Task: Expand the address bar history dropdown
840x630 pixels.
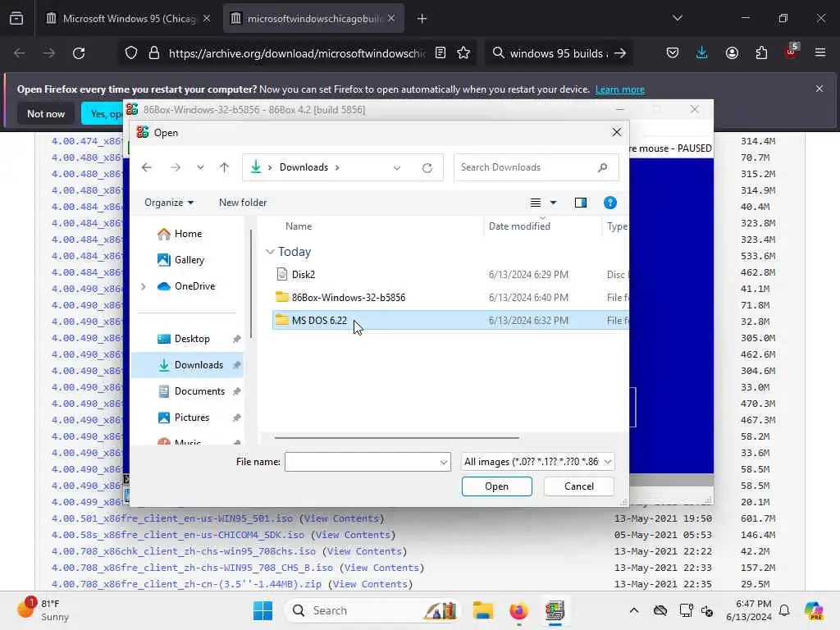Action: click(x=396, y=167)
